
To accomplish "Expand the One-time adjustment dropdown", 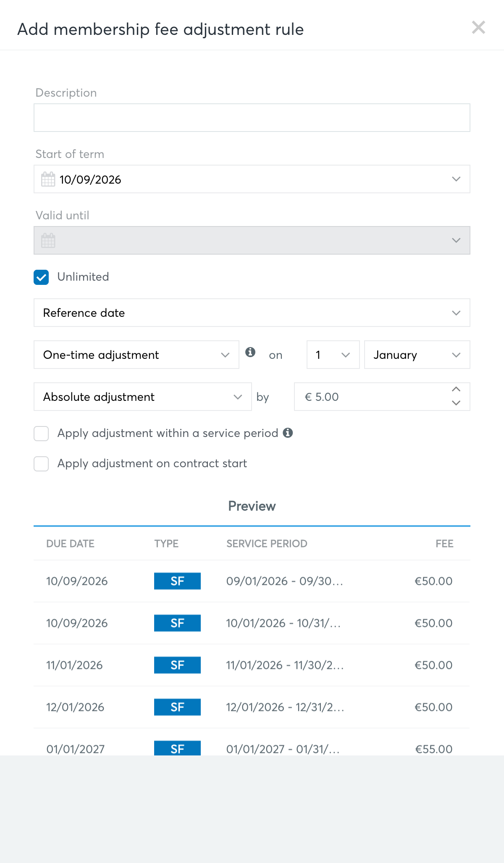I will (136, 355).
